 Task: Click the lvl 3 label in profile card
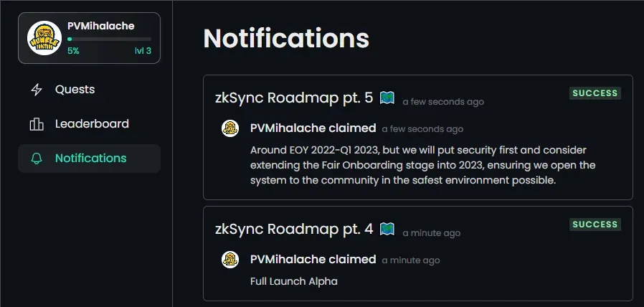[x=143, y=51]
